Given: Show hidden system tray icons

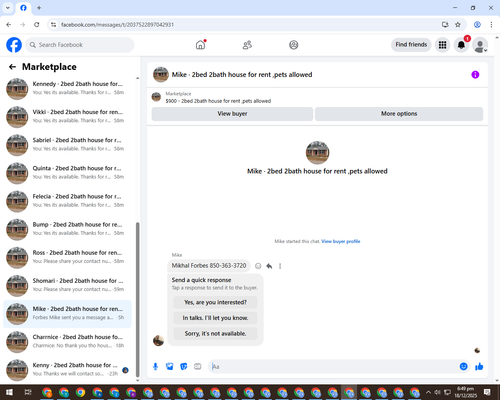Looking at the screenshot, I should pos(428,392).
